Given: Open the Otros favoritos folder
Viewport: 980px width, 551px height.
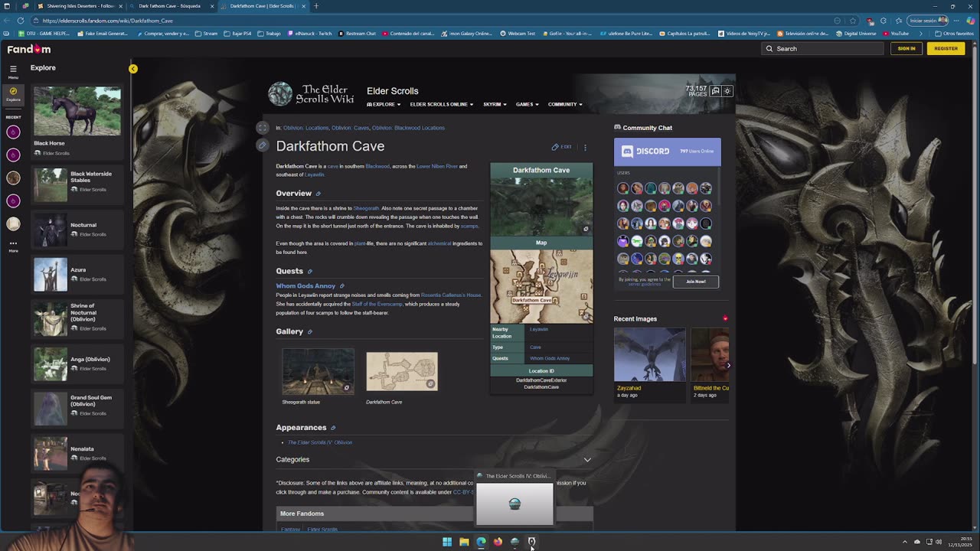Looking at the screenshot, I should point(955,34).
